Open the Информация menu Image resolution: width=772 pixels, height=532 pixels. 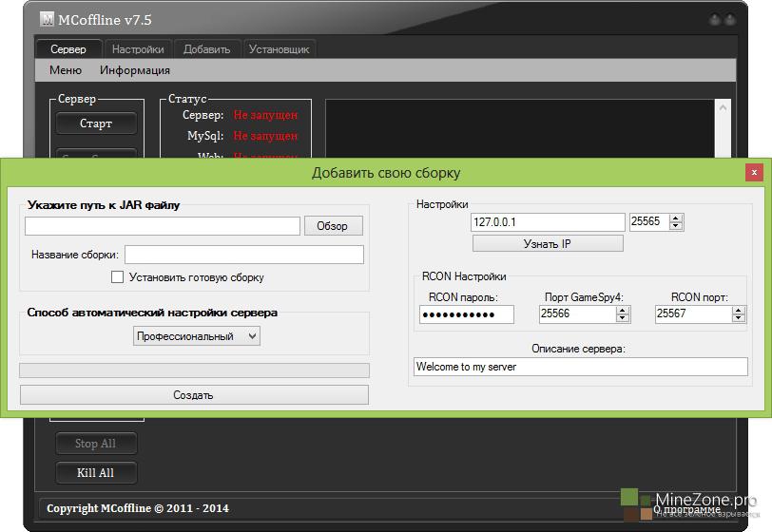135,70
